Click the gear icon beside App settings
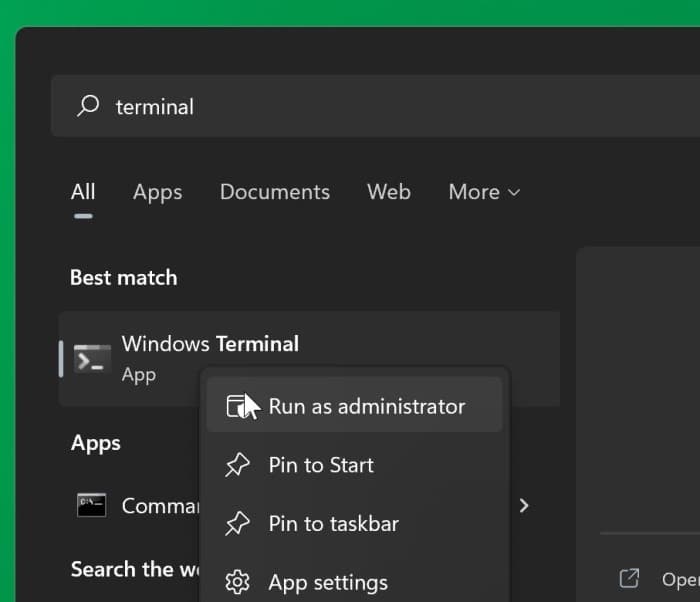This screenshot has height=602, width=700. click(237, 582)
